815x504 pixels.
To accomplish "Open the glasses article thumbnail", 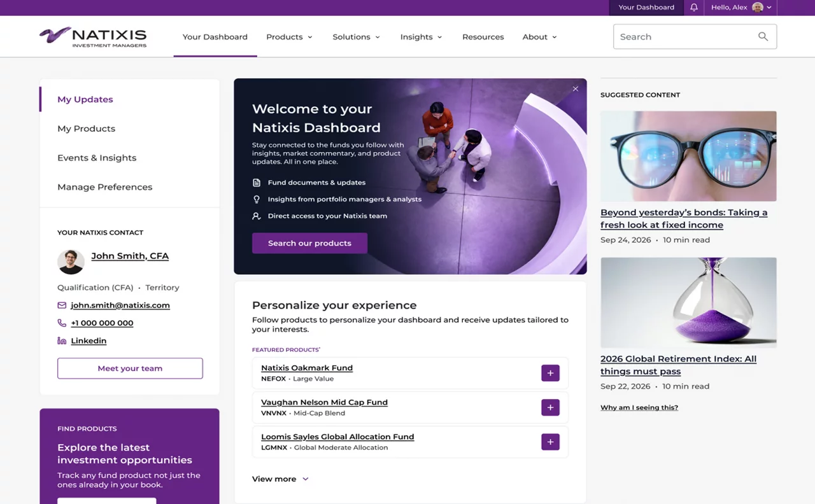I will coord(688,156).
